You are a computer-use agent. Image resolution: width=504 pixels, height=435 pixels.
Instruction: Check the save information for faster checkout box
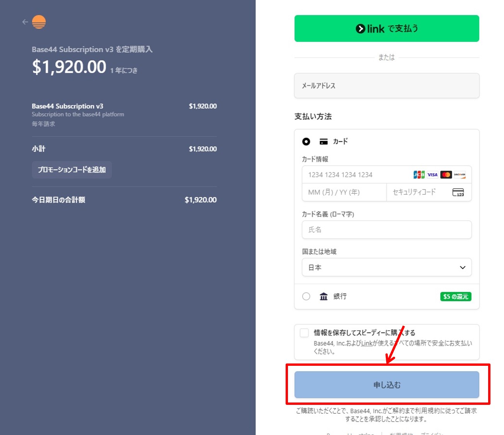(x=305, y=333)
